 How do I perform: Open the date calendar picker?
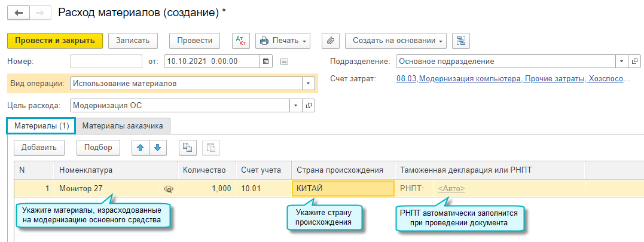[x=267, y=61]
